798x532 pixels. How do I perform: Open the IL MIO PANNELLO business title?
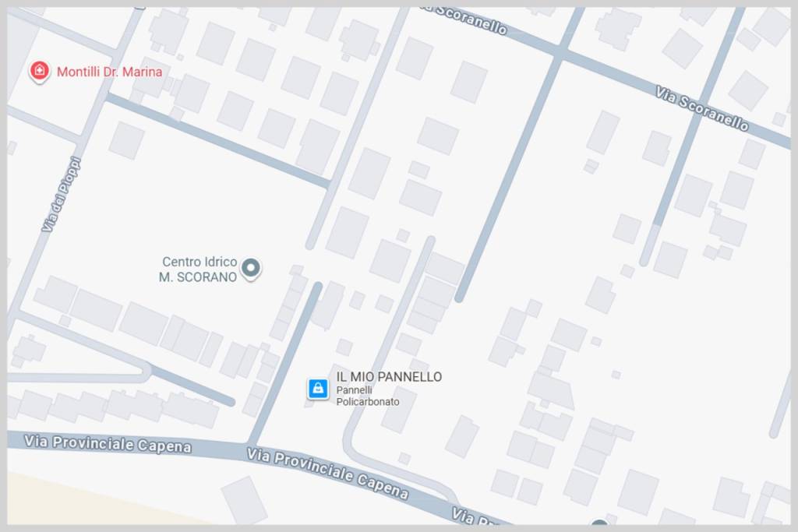click(x=389, y=376)
